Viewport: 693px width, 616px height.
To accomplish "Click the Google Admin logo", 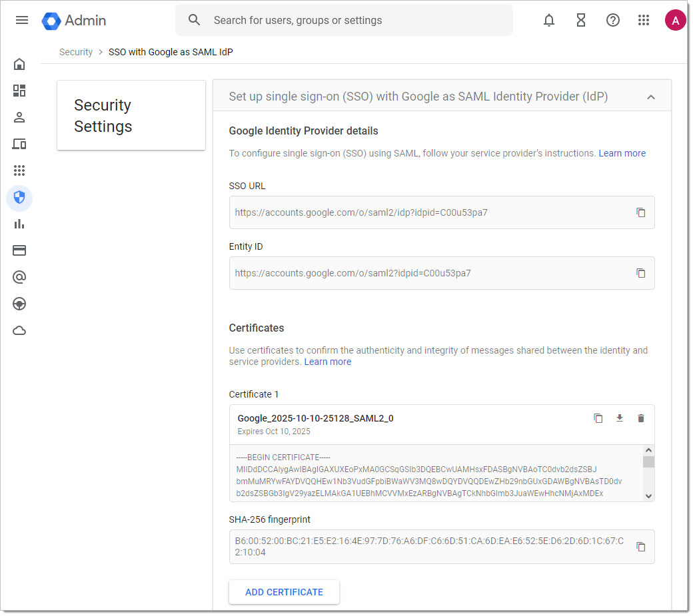I will [x=74, y=21].
